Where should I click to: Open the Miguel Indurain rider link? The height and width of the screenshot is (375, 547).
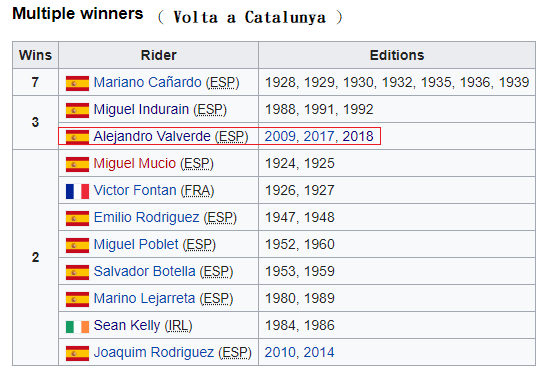pyautogui.click(x=141, y=109)
